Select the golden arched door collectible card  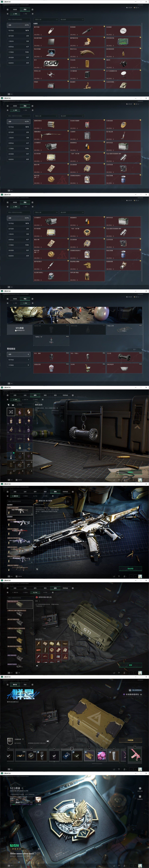pos(87,276)
